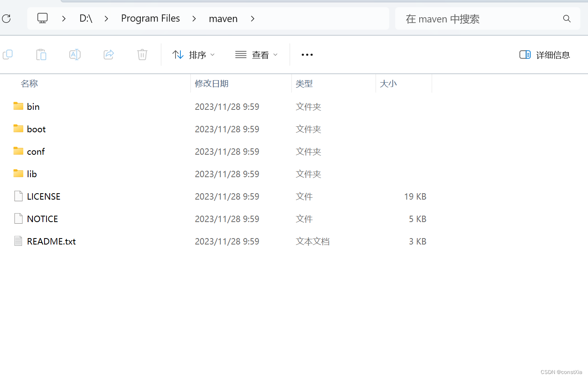The image size is (588, 378).
Task: Open the 排序 sort dropdown
Action: pyautogui.click(x=194, y=55)
